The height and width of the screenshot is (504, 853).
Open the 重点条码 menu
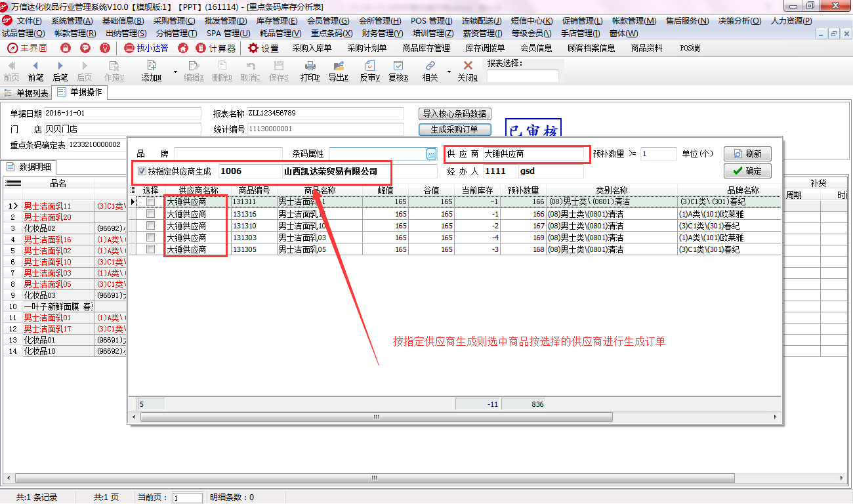(331, 33)
